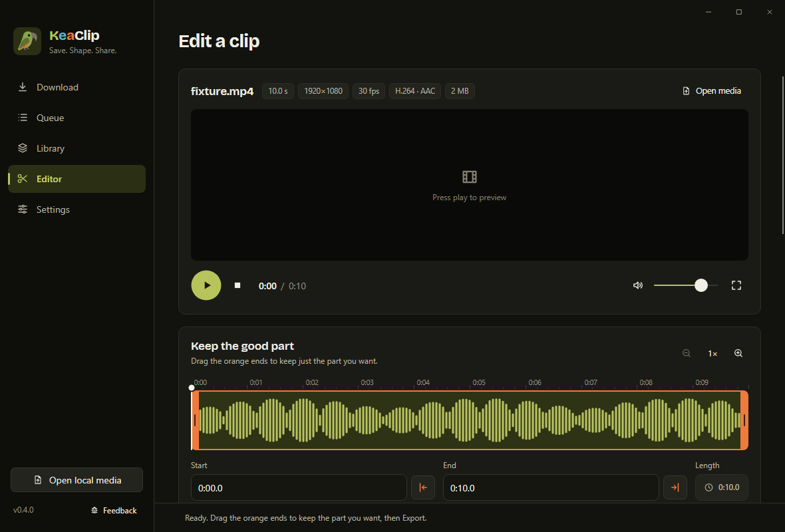
Task: Mute audio with the speaker icon
Action: tap(638, 285)
